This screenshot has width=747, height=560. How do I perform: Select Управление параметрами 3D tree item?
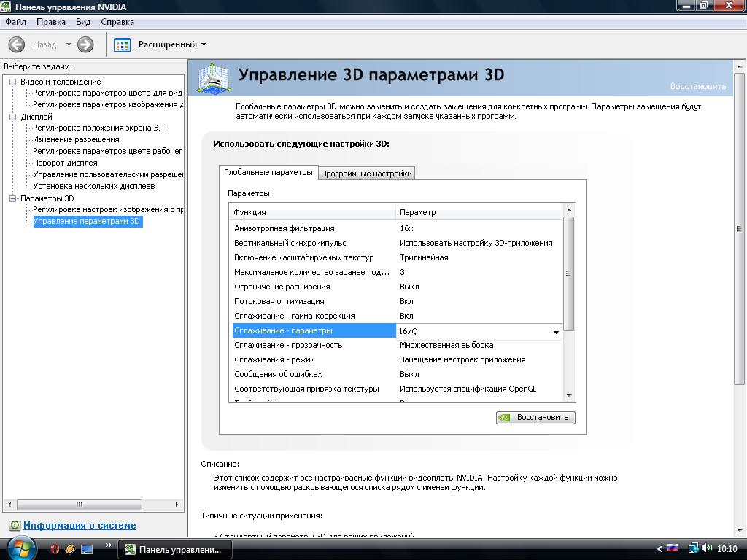click(87, 221)
